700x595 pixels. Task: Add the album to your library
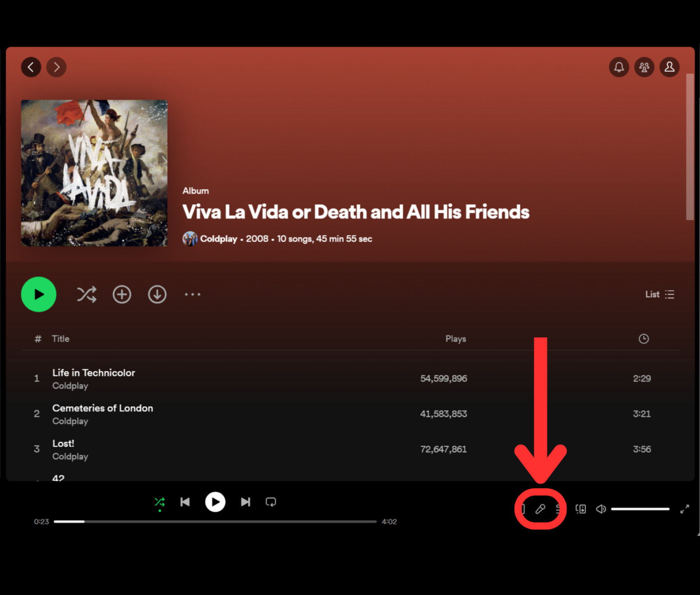coord(122,294)
